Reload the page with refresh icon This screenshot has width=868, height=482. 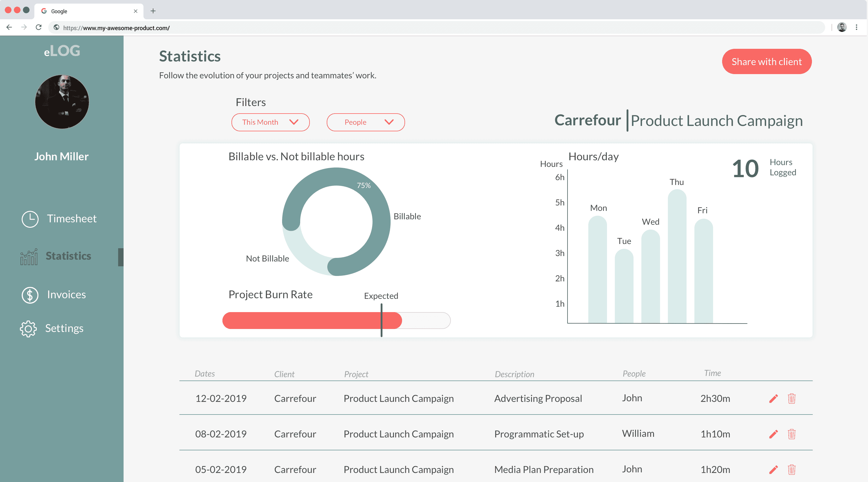pyautogui.click(x=39, y=27)
